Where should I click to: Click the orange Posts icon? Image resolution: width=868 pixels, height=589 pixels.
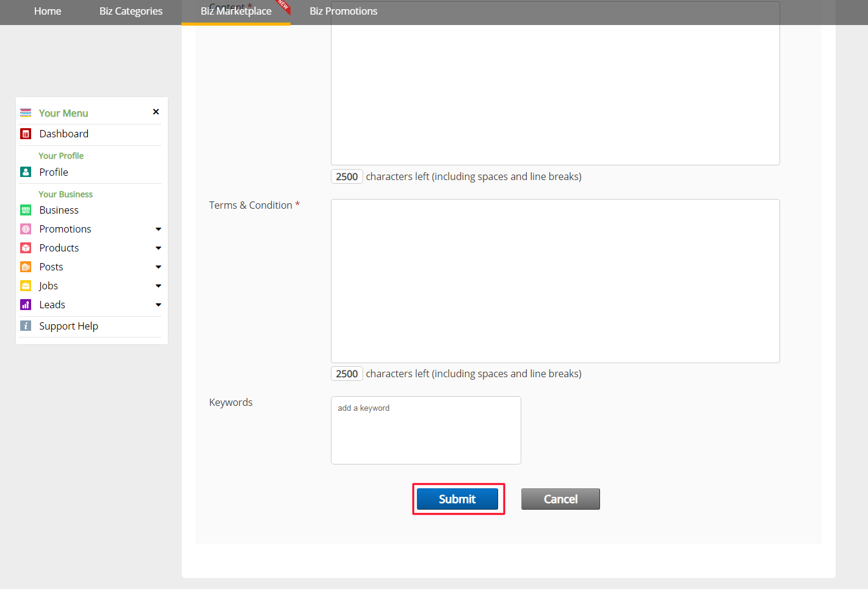click(x=26, y=267)
